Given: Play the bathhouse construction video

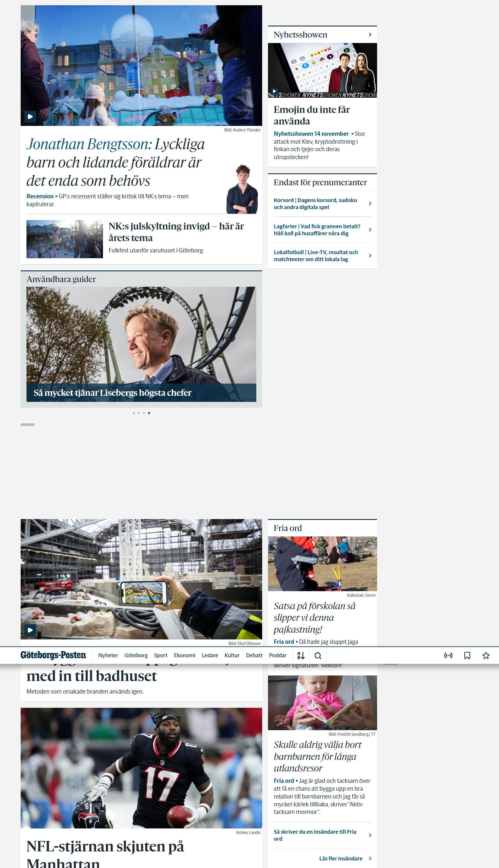Looking at the screenshot, I should click(30, 630).
